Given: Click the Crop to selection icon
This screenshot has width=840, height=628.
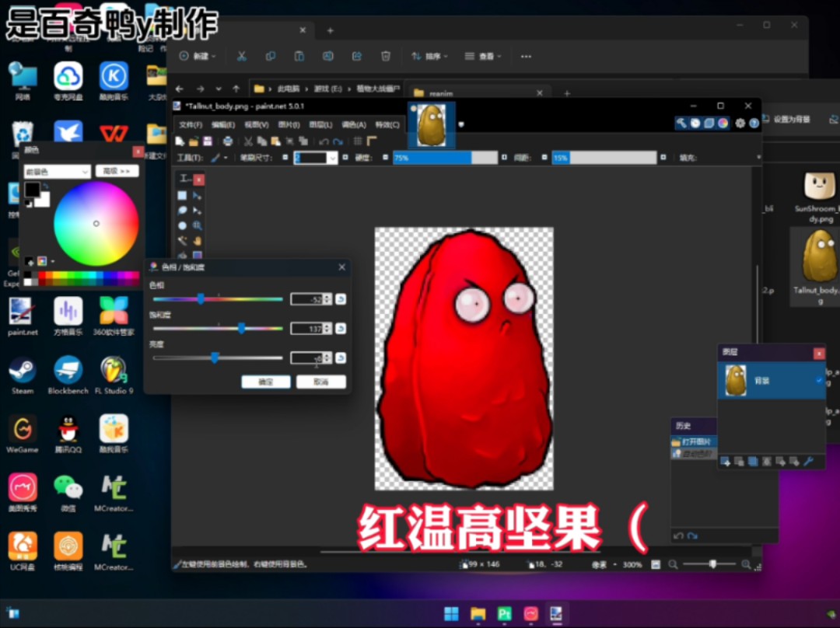Looking at the screenshot, I should [x=289, y=141].
